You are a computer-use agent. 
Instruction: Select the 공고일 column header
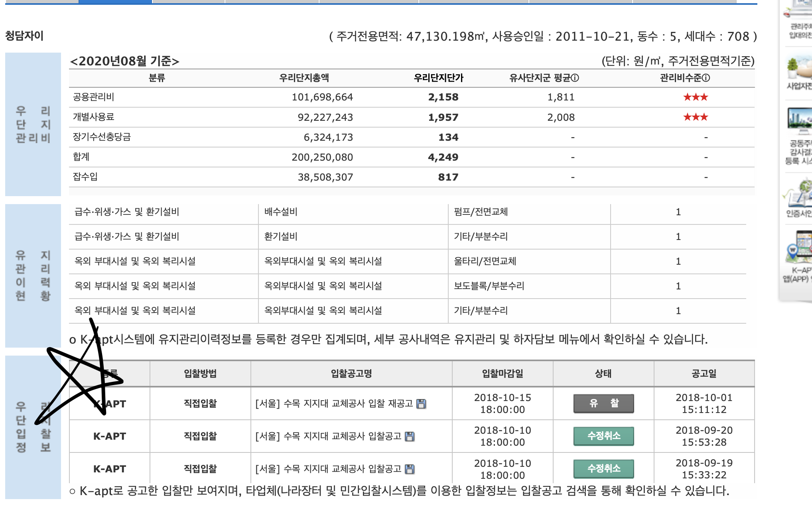click(704, 374)
